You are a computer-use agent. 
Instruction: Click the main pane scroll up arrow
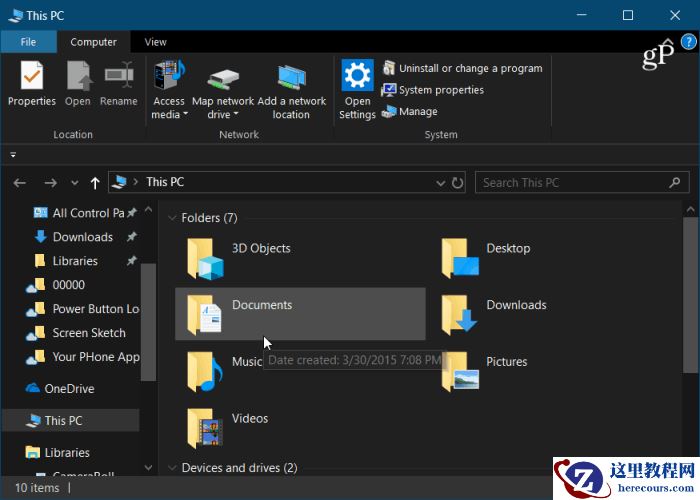(691, 209)
